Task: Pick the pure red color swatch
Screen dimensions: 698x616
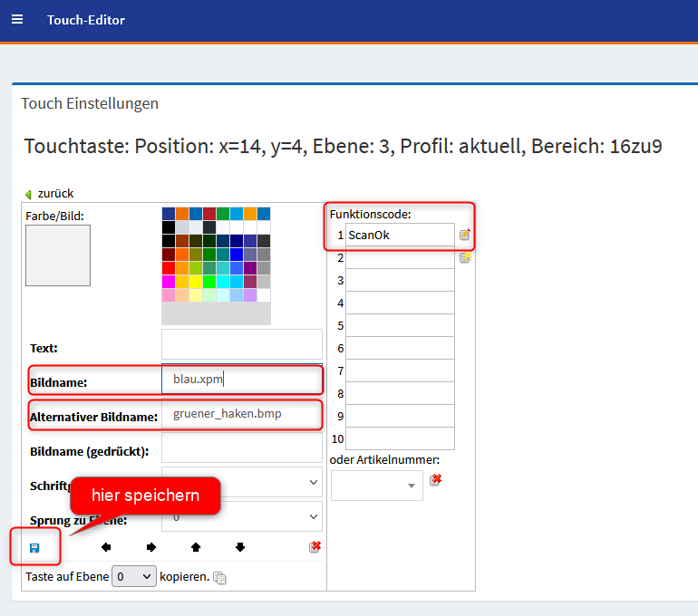Action: [169, 268]
